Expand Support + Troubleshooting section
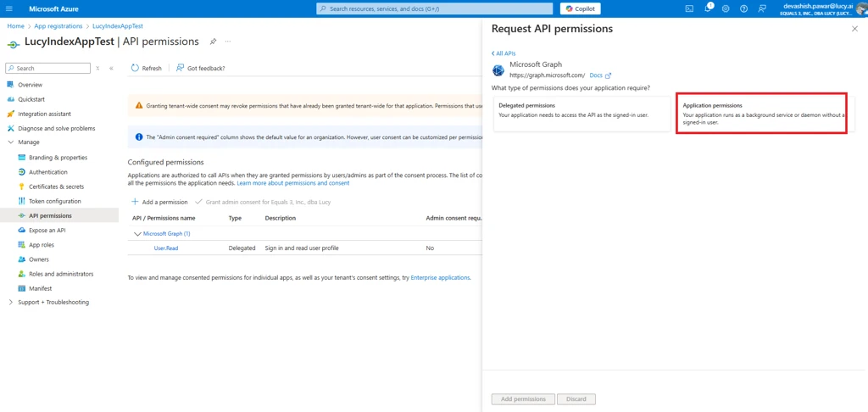This screenshot has width=868, height=412. [10, 303]
